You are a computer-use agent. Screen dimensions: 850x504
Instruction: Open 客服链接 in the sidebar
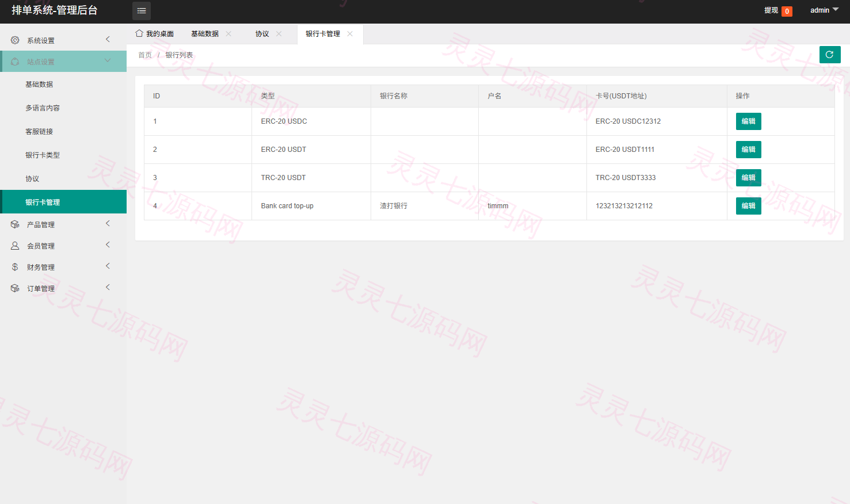click(x=63, y=131)
